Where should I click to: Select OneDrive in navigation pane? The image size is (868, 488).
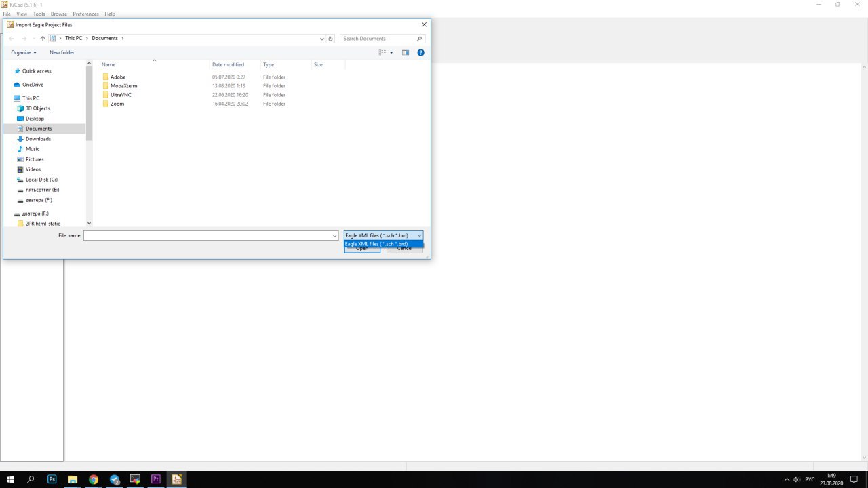coord(33,85)
